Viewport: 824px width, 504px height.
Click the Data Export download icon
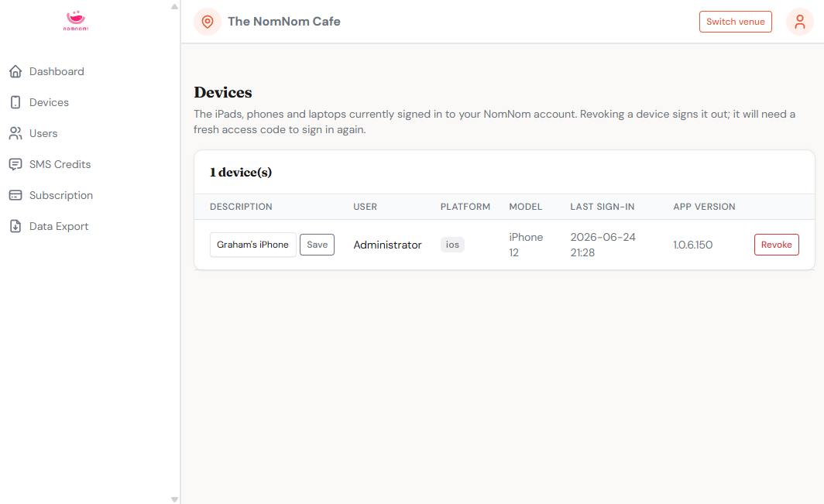click(15, 227)
